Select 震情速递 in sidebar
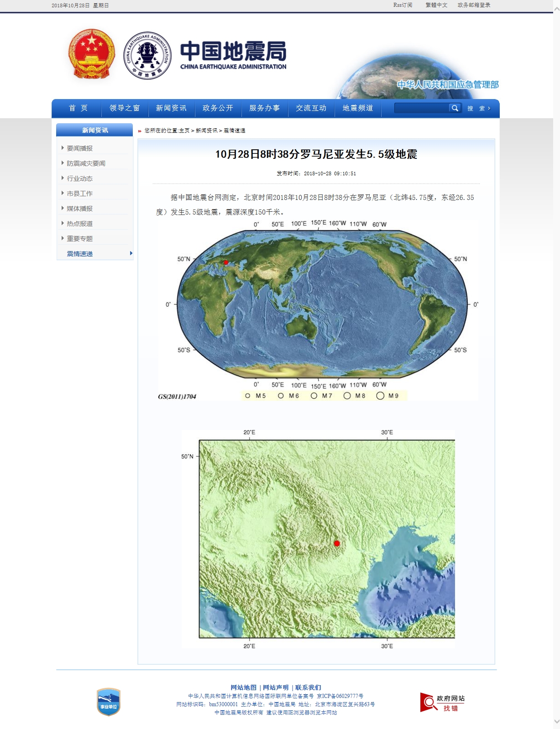 pyautogui.click(x=79, y=254)
